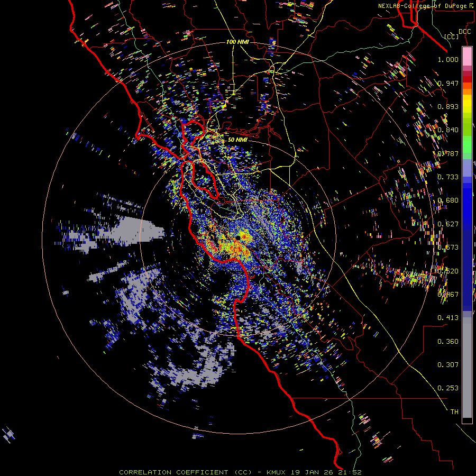476x476 pixels.
Task: Click the 50 NMI range ring label
Action: click(x=237, y=140)
